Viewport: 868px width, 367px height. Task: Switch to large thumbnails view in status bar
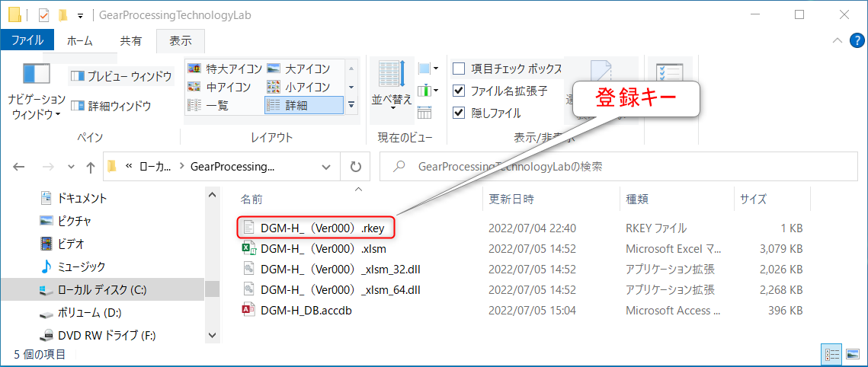[853, 354]
